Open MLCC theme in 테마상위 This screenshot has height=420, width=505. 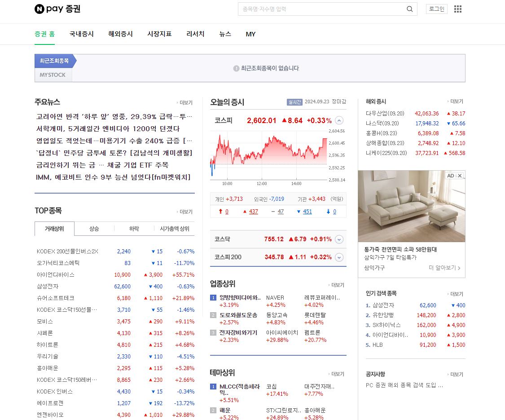coord(240,389)
